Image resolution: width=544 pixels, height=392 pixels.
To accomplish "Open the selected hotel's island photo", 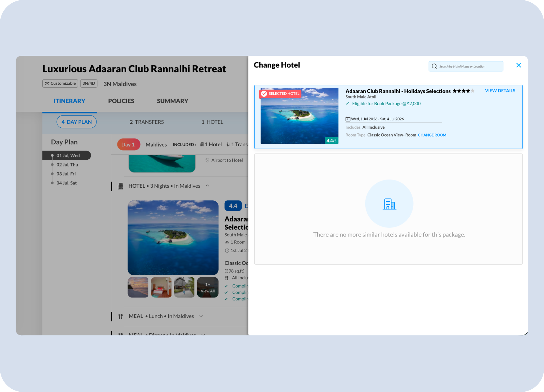I will coord(299,116).
